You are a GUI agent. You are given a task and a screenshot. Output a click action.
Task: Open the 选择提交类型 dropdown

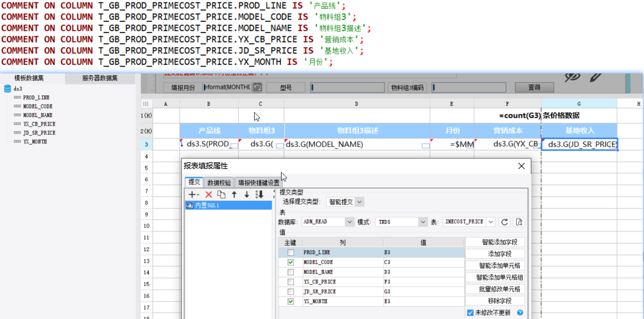[x=359, y=201]
